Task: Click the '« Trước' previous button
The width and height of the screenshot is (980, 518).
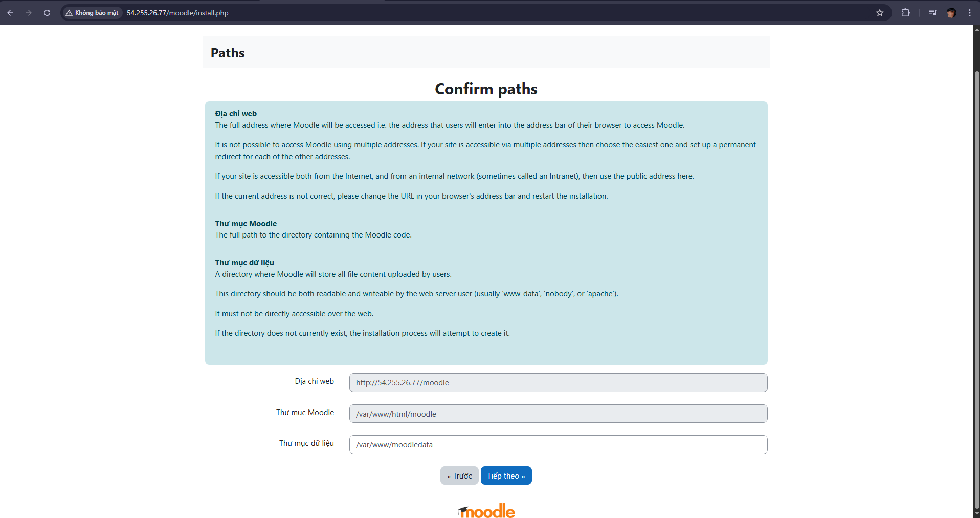Action: coord(459,476)
